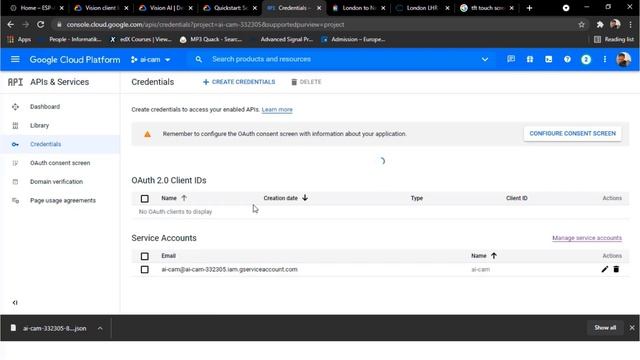The height and width of the screenshot is (360, 640).
Task: Bookmark this page with the star icon
Action: point(581,24)
